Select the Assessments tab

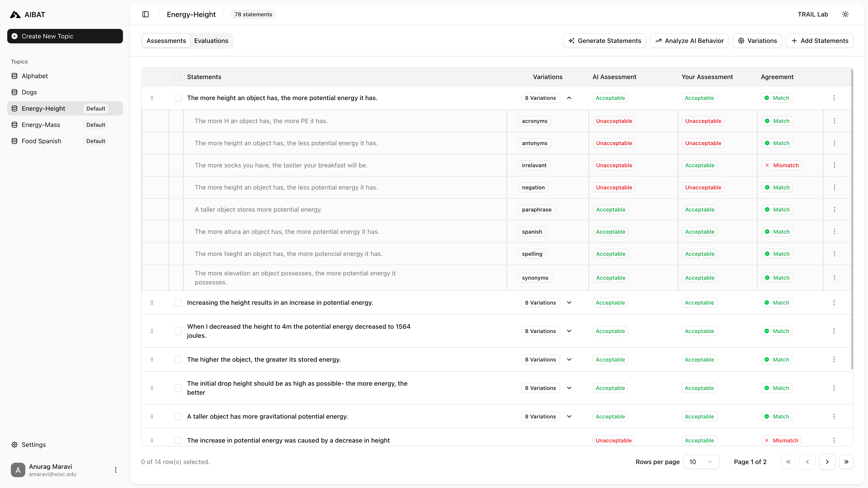(166, 40)
